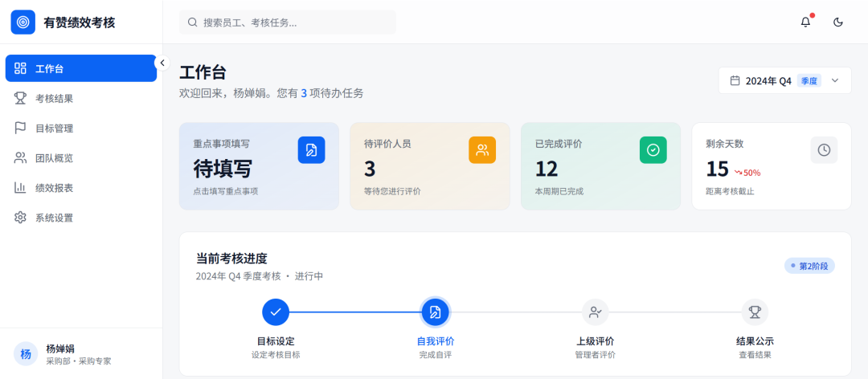Click the clock icon on 剩余天数 card

coord(825,150)
